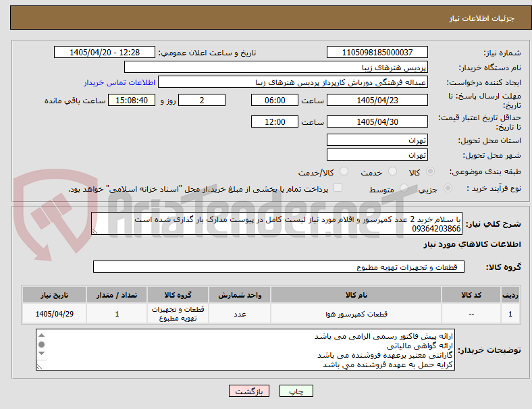Select the کالا/خدمت radio button
The width and height of the screenshot is (532, 409).
(x=344, y=171)
